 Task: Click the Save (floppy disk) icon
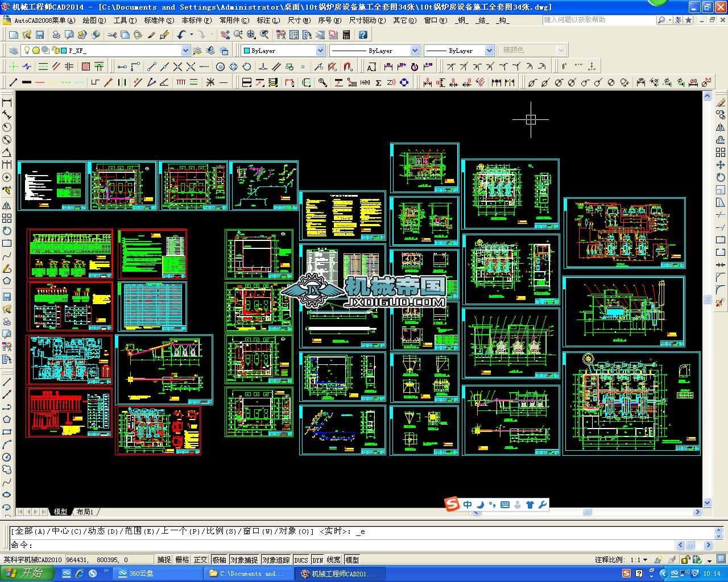40,35
